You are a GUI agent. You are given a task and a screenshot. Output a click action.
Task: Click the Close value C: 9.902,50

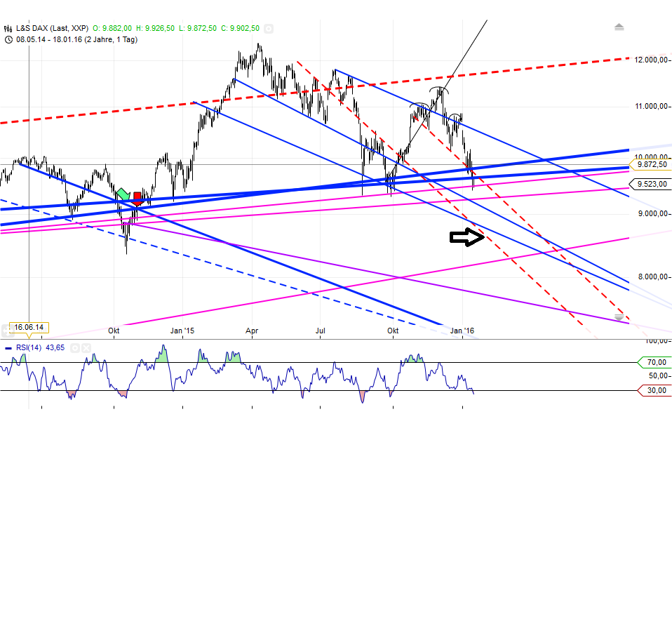(x=240, y=28)
